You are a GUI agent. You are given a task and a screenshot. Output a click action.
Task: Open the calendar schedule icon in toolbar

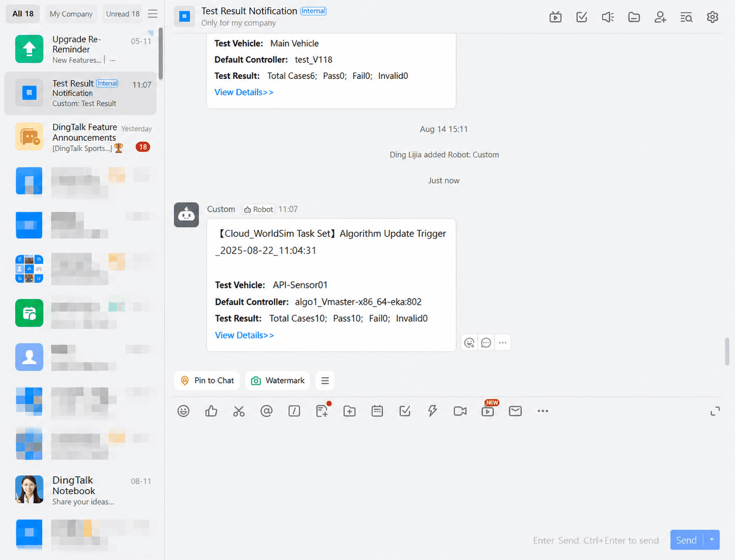[377, 411]
